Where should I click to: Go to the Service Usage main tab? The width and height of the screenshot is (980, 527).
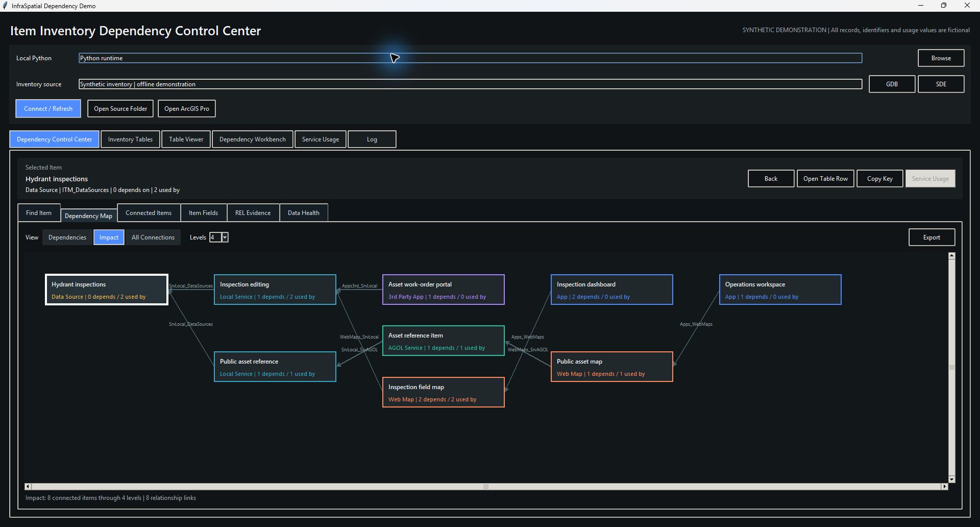click(321, 139)
